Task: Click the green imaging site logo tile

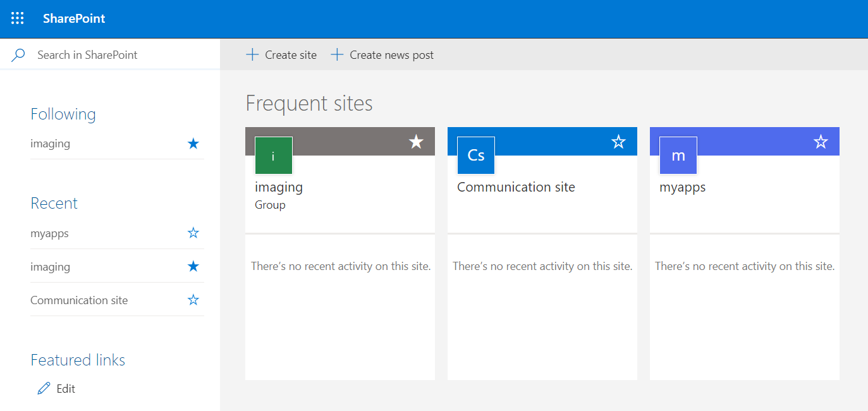Action: (274, 156)
